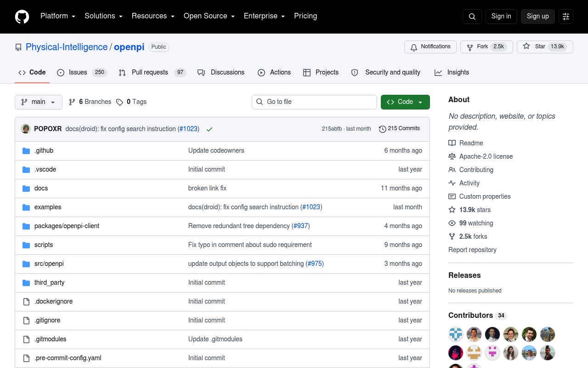Screen dimensions: 588x368
Task: Expand the Enterprise menu
Action: 264,16
